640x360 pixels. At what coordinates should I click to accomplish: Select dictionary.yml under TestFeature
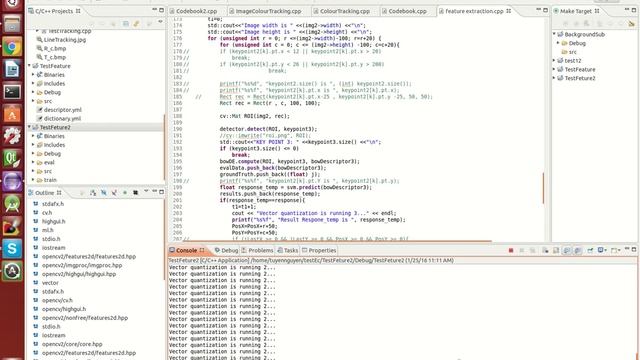[62, 118]
